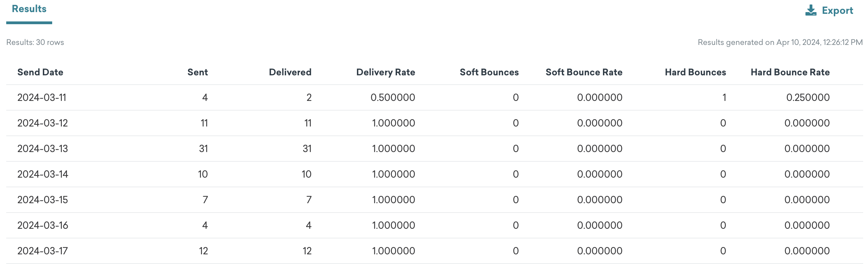Select the Results tab
The height and width of the screenshot is (264, 868).
pos(29,9)
